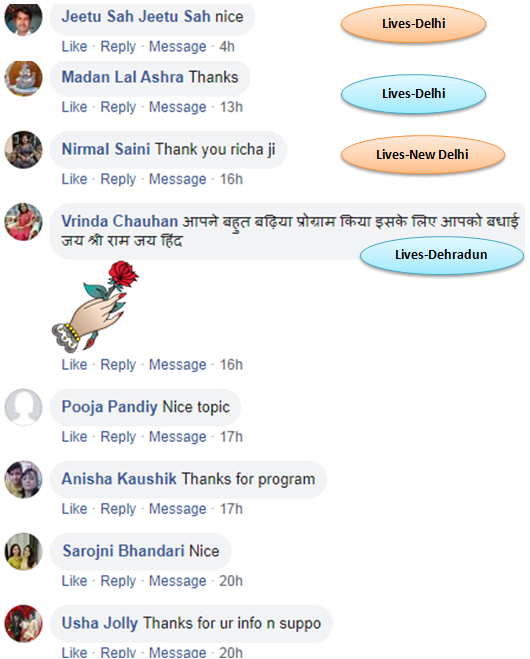Click the rose-in-hand sticker

(95, 306)
